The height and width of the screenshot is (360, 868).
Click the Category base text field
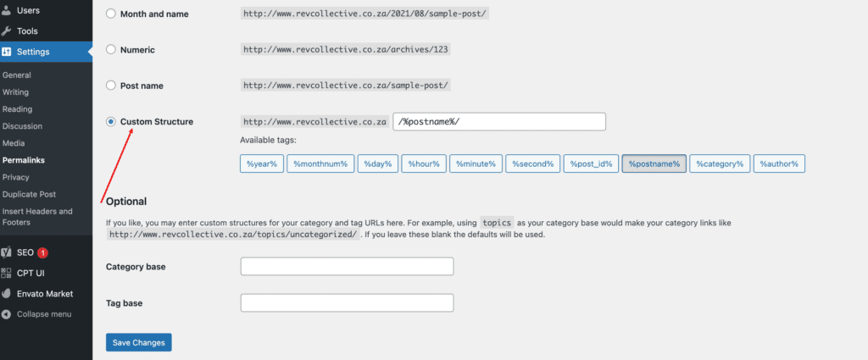(x=347, y=267)
